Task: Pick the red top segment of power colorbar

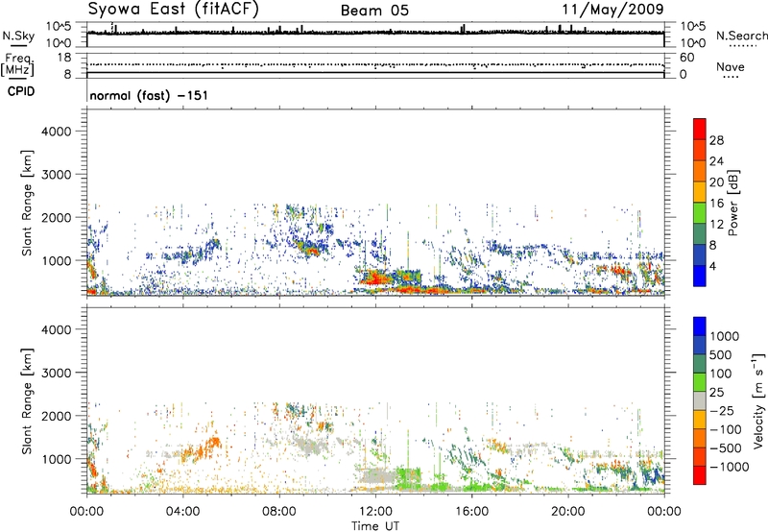Action: point(700,129)
